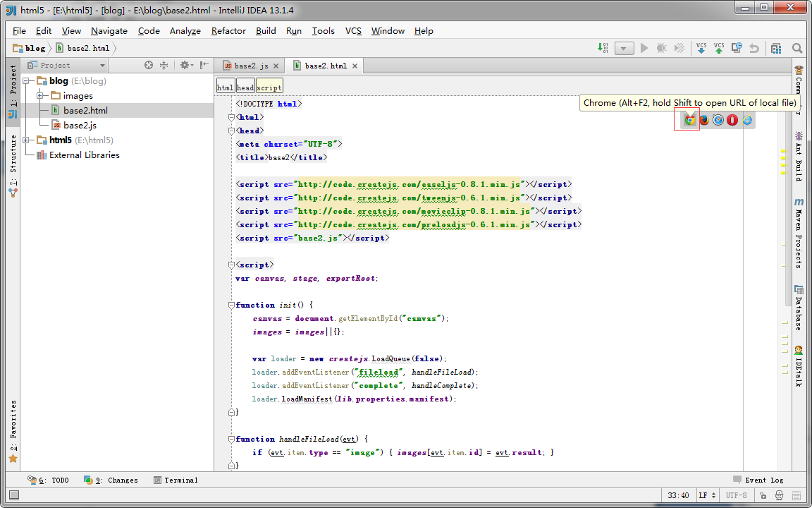Preview file in Safari browser
812x508 pixels.
[x=718, y=120]
